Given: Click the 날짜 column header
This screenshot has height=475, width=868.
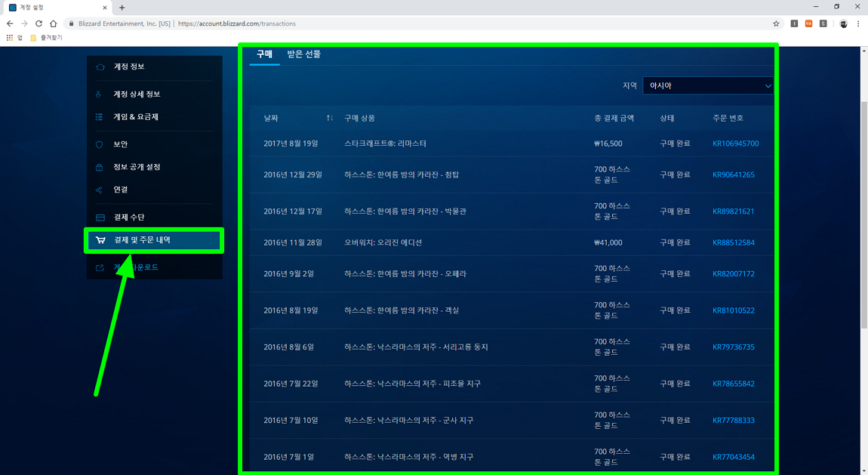Looking at the screenshot, I should 271,118.
